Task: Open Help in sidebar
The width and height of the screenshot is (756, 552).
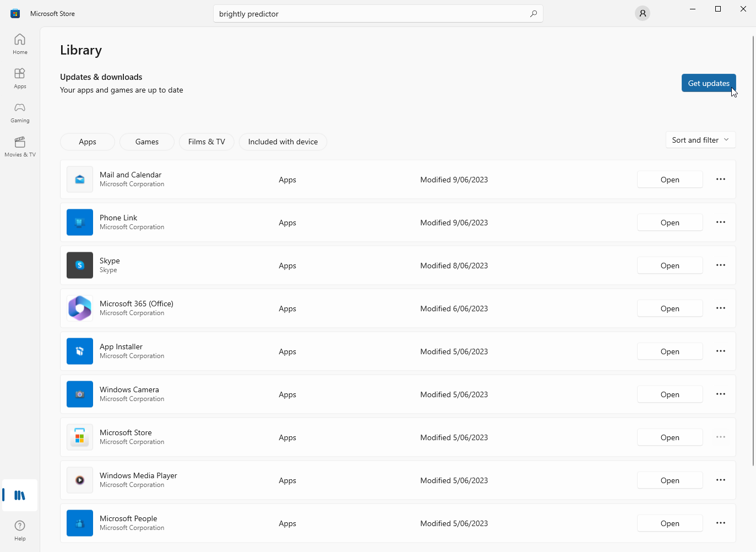Action: point(20,530)
